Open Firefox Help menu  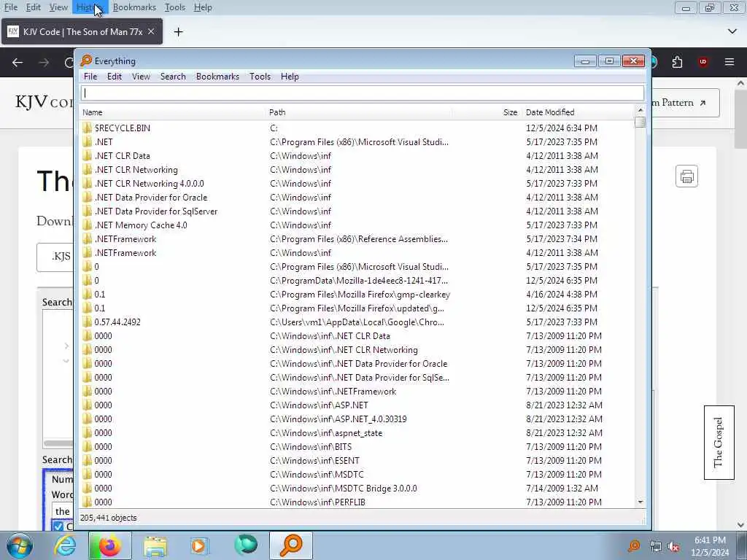(x=203, y=7)
